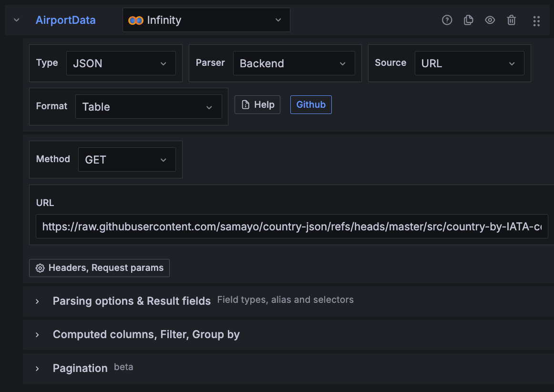Open the Method dropdown showing GET
This screenshot has height=392, width=554.
127,159
